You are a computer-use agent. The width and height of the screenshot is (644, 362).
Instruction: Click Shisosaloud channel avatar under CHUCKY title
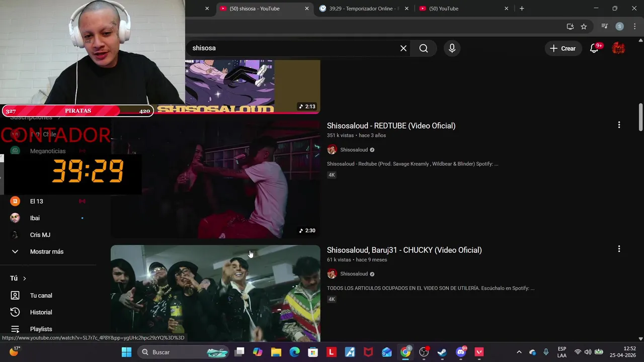pyautogui.click(x=332, y=274)
